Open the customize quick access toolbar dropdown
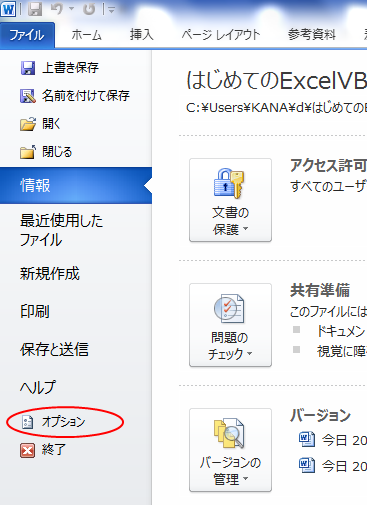 (112, 10)
